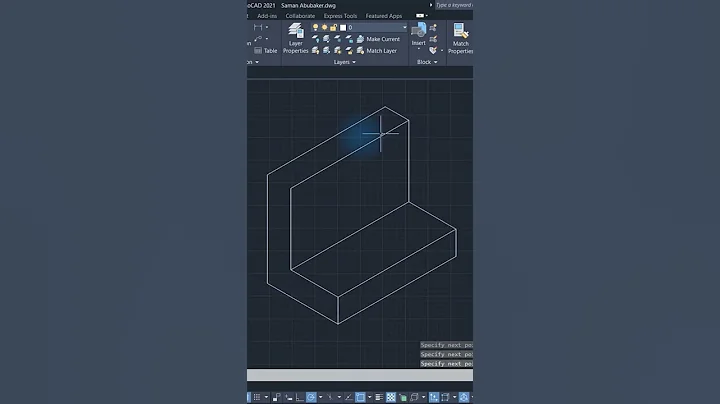Click the Leader tool icon
Image resolution: width=720 pixels, height=404 pixels.
[258, 39]
